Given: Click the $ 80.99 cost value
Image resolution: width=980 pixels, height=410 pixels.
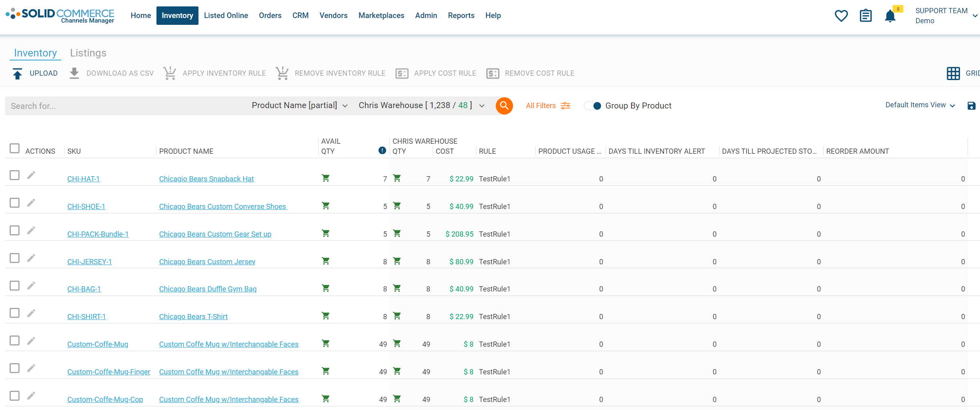Looking at the screenshot, I should point(461,262).
